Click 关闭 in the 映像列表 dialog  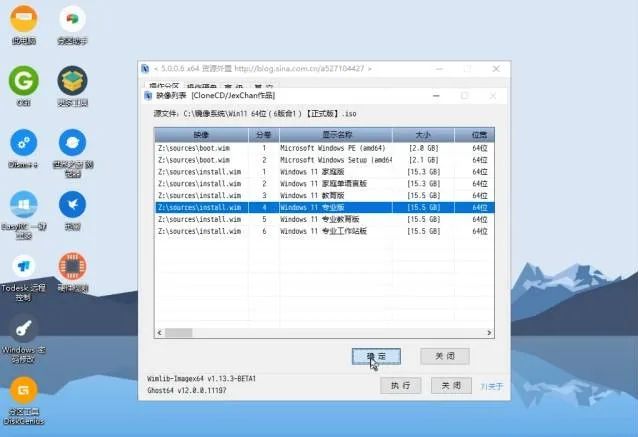pos(445,356)
